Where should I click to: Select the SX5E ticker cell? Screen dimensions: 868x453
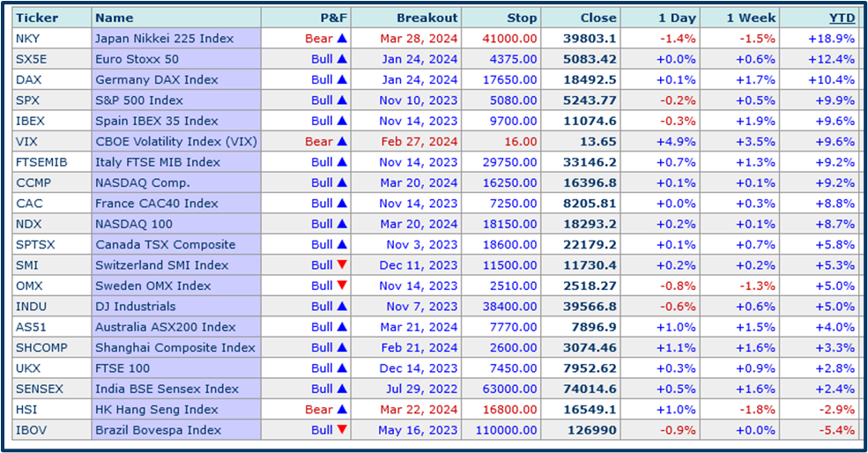(53, 59)
